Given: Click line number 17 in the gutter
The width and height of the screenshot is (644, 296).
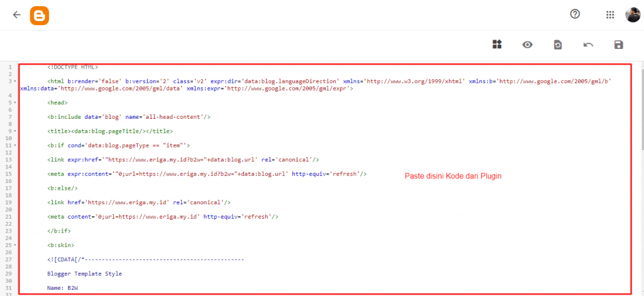Looking at the screenshot, I should click(x=9, y=188).
